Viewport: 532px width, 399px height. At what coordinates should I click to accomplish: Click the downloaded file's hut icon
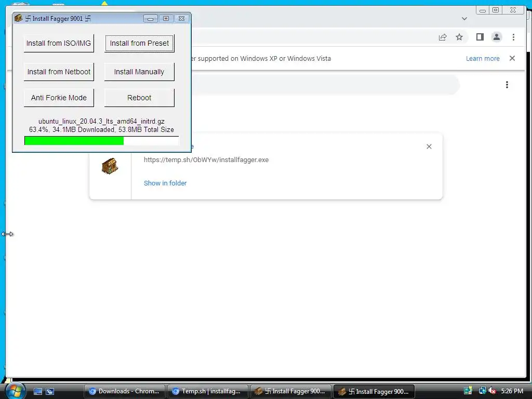(x=110, y=166)
